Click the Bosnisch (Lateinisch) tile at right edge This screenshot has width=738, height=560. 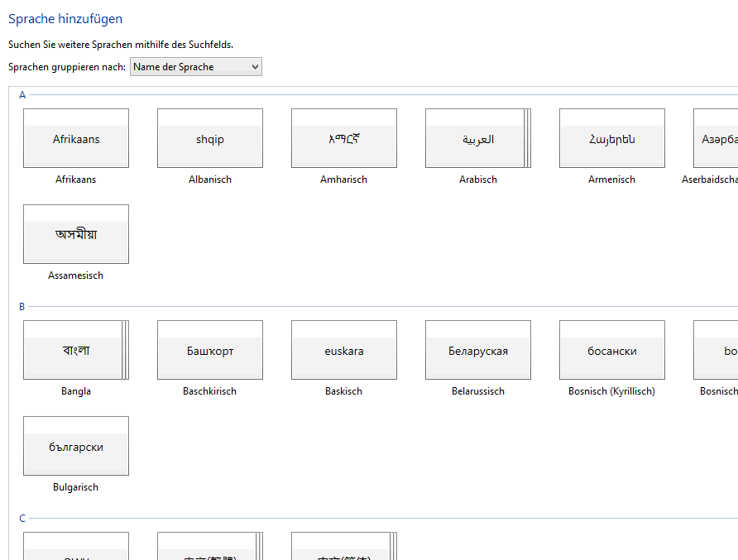716,351
